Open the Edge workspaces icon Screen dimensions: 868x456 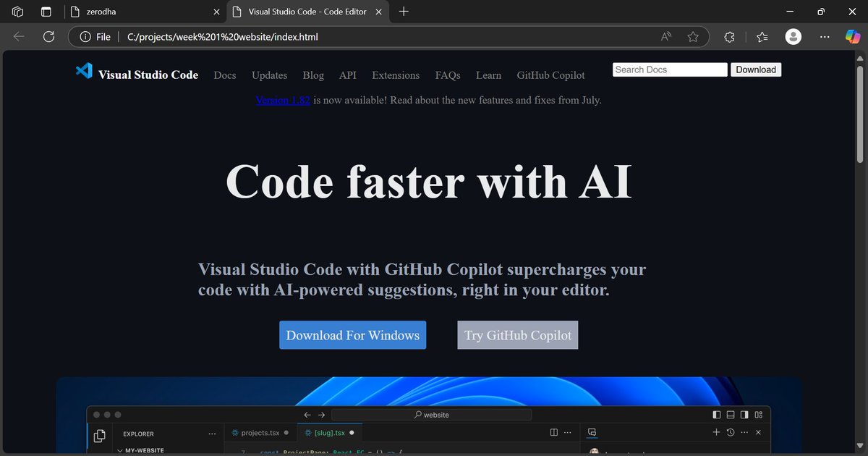coord(18,12)
